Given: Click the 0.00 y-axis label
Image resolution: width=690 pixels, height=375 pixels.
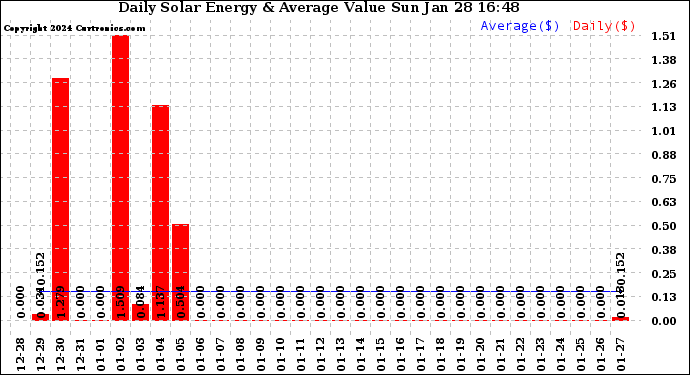Looking at the screenshot, I should [664, 321].
